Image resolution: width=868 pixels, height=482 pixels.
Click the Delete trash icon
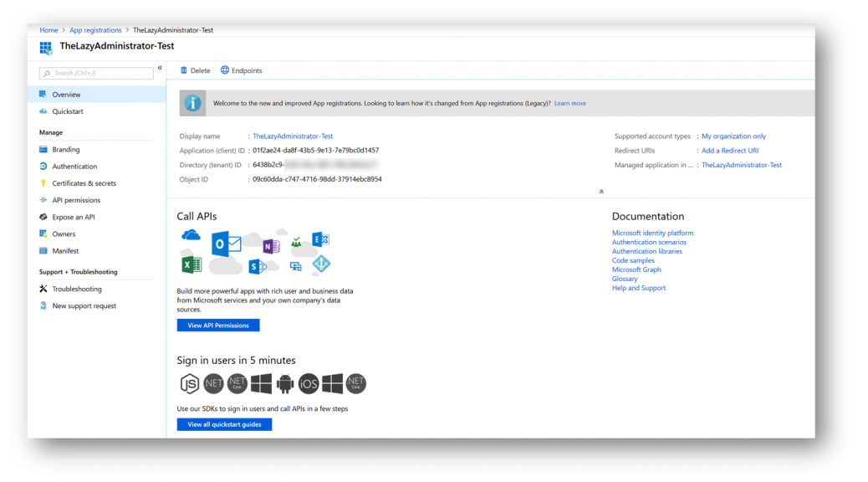point(184,70)
